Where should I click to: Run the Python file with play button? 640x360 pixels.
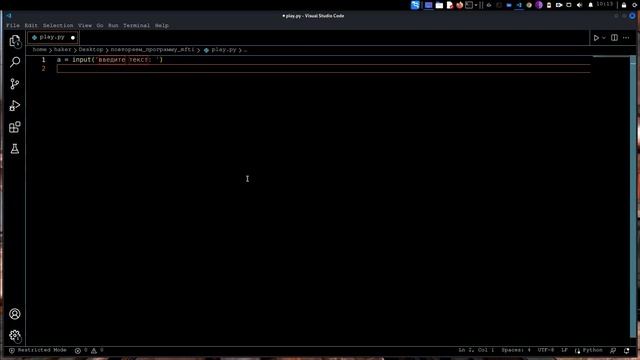click(x=596, y=38)
